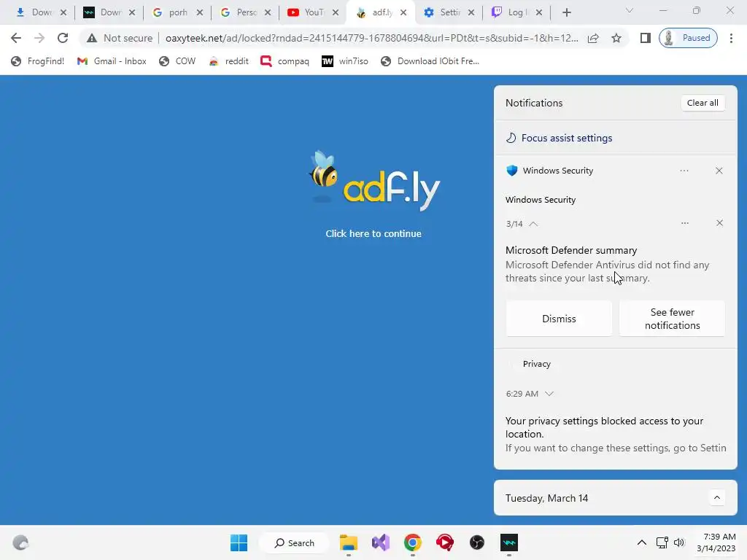Click the taskbar clock 7:39 AM
This screenshot has height=560, width=747.
coord(716,542)
